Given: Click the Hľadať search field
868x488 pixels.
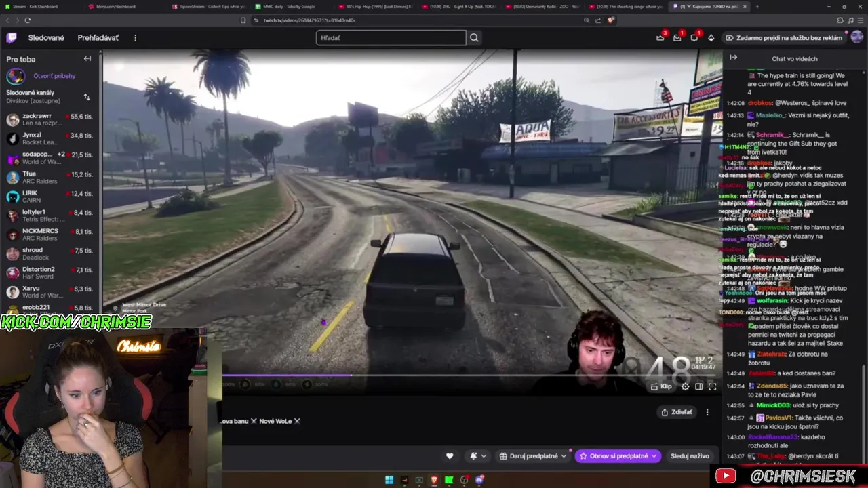Looking at the screenshot, I should [x=391, y=37].
